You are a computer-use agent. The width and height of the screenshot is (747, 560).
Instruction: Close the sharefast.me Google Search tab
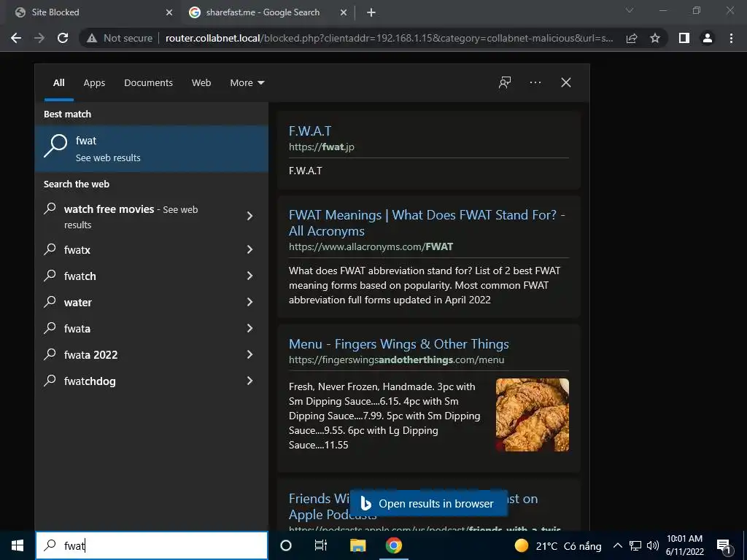click(x=344, y=13)
